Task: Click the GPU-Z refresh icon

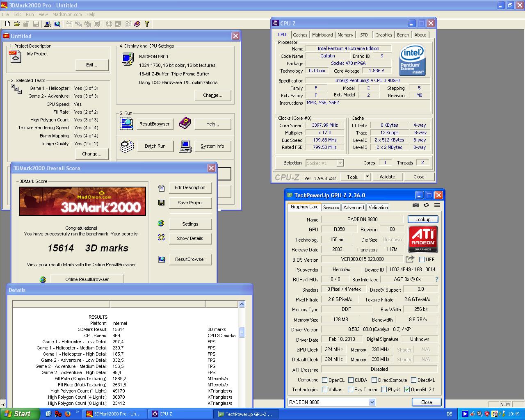Action: pyautogui.click(x=427, y=205)
